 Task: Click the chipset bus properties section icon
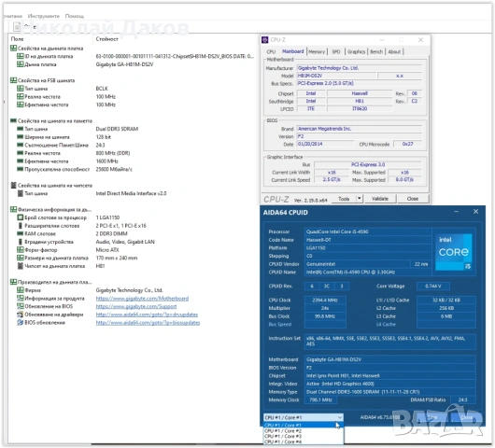coord(13,185)
